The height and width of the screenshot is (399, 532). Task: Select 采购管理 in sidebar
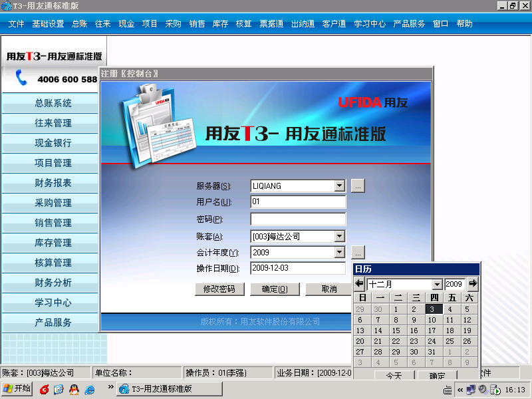(x=53, y=203)
